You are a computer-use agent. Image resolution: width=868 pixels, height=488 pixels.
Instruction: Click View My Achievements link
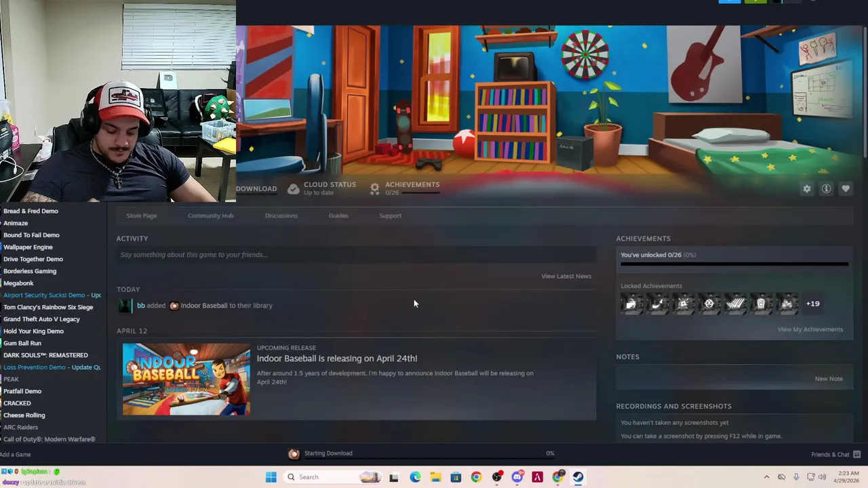[x=810, y=329]
